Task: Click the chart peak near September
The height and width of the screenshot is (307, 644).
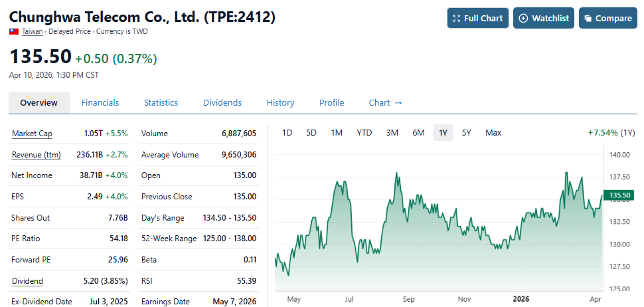Action: (397, 174)
